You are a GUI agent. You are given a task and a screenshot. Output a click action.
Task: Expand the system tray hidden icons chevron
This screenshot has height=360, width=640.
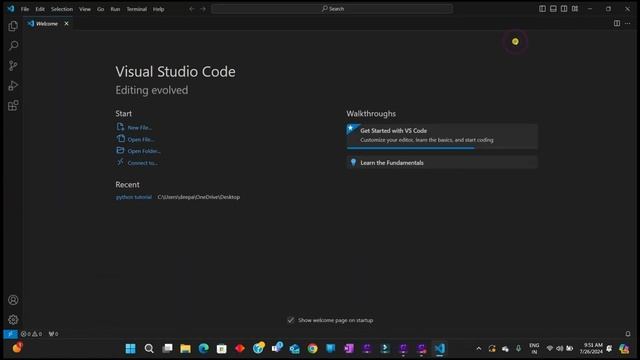(479, 348)
